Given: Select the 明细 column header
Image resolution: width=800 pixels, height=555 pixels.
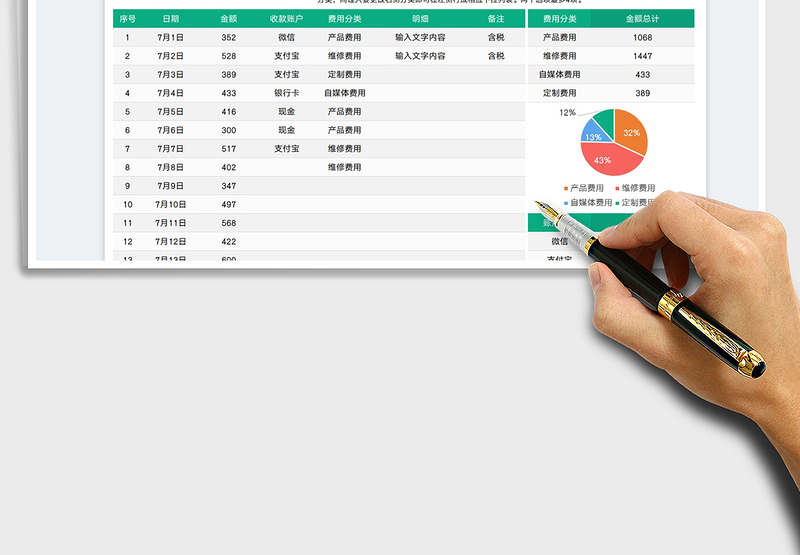Looking at the screenshot, I should click(x=420, y=19).
